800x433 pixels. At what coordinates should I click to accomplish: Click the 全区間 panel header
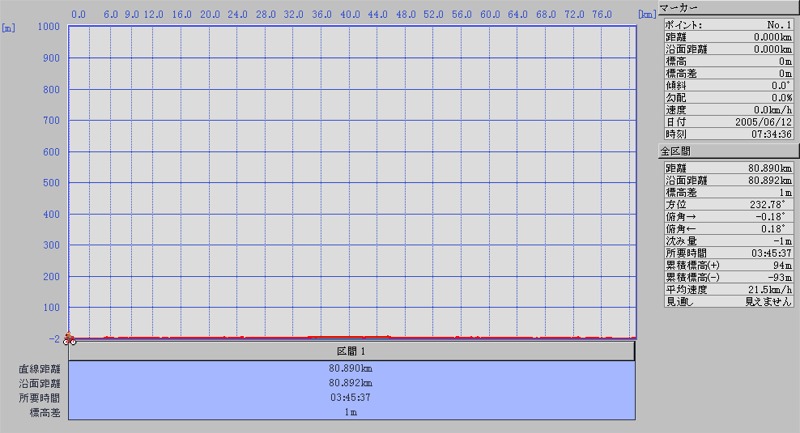(x=727, y=150)
